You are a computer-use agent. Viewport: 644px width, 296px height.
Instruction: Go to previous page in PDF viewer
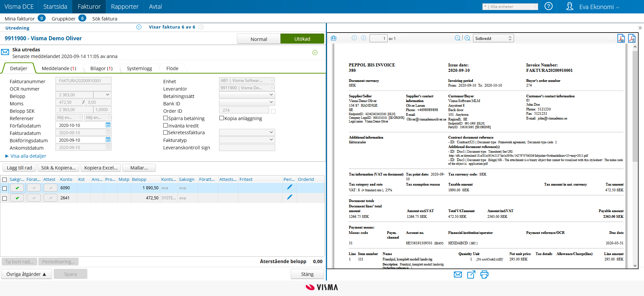point(354,38)
